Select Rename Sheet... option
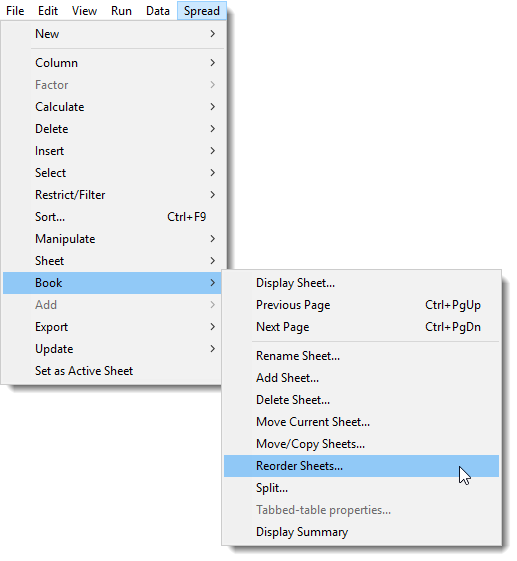The width and height of the screenshot is (517, 561). (361, 356)
